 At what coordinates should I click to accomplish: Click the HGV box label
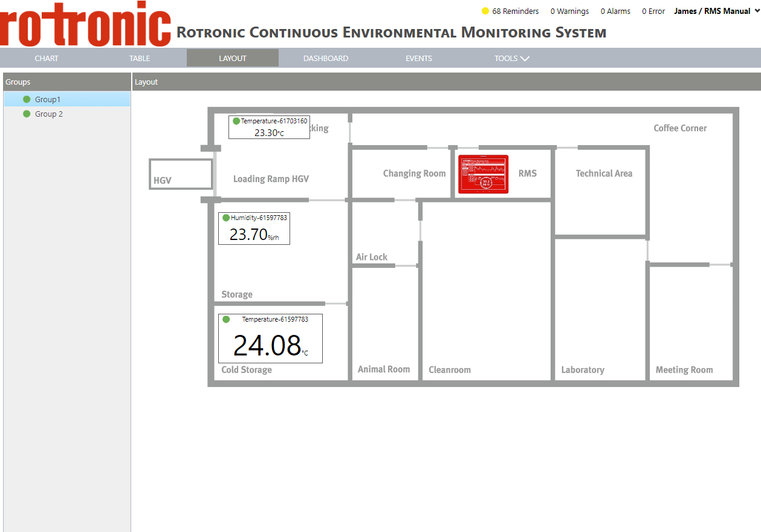coord(162,181)
